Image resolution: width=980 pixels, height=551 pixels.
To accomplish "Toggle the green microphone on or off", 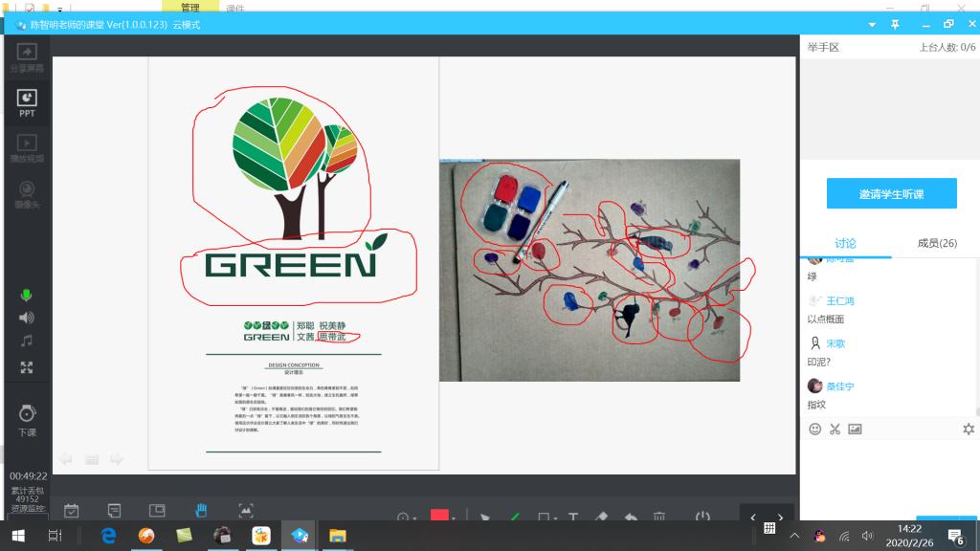I will 27,295.
